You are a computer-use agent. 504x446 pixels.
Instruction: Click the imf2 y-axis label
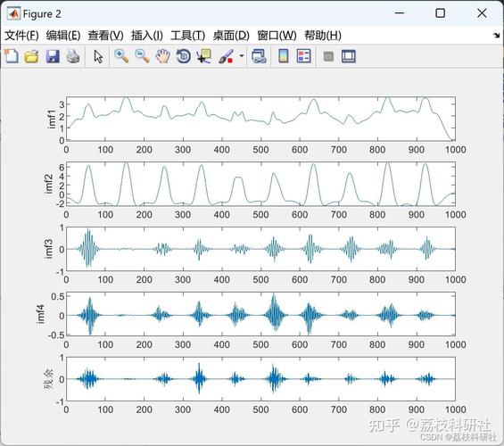coord(48,184)
